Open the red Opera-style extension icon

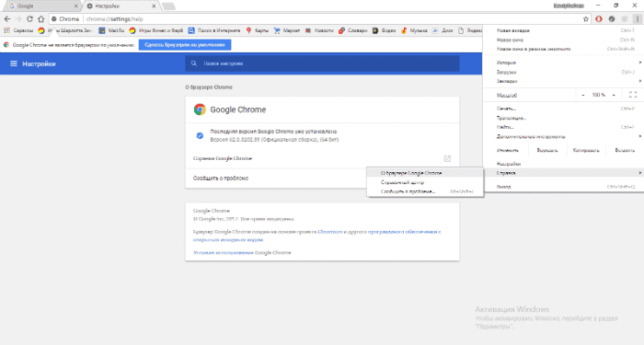click(x=599, y=19)
